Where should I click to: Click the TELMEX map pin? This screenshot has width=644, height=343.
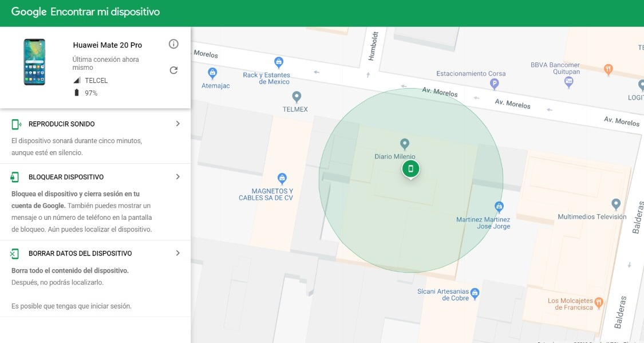coord(297,97)
